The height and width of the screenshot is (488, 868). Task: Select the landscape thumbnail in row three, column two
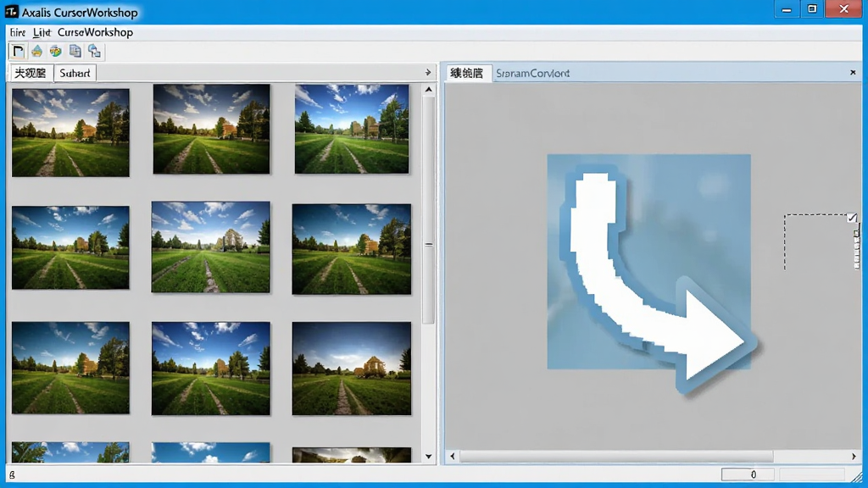(x=211, y=369)
